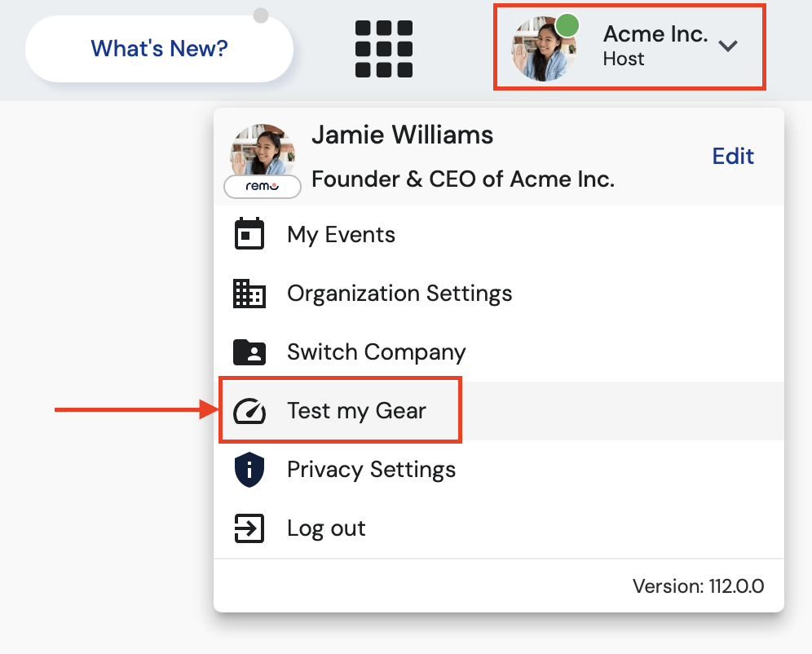Choose Switch Company in the menu
Screen dimensions: 812x654
376,352
